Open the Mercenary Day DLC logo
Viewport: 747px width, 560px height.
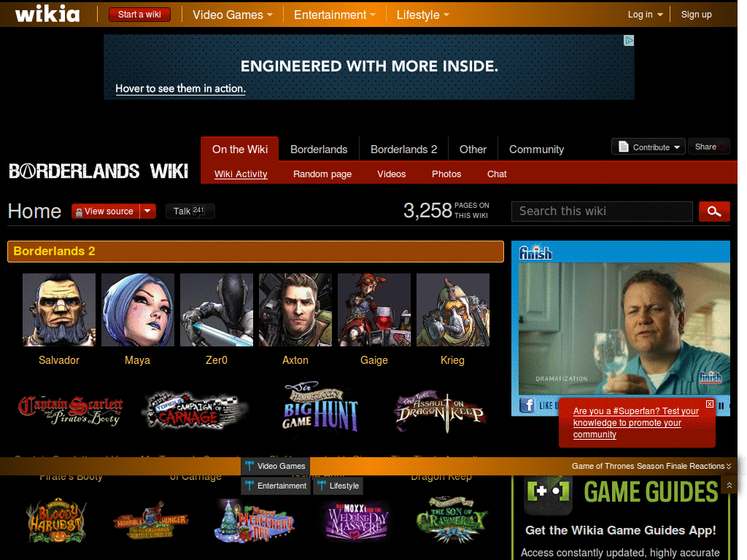pyautogui.click(x=255, y=521)
